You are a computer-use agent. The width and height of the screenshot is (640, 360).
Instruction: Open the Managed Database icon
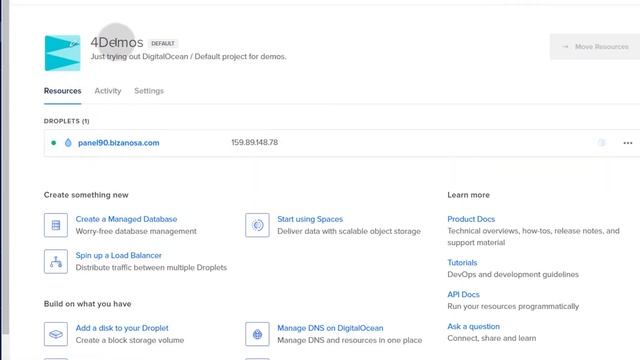(56, 225)
